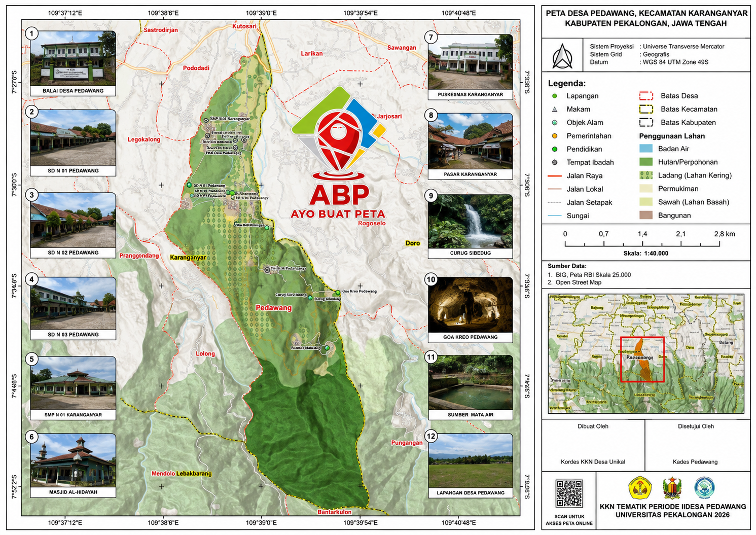Click the Objek Alam legend symbol
Viewport: 756px width, 535px height.
555,123
